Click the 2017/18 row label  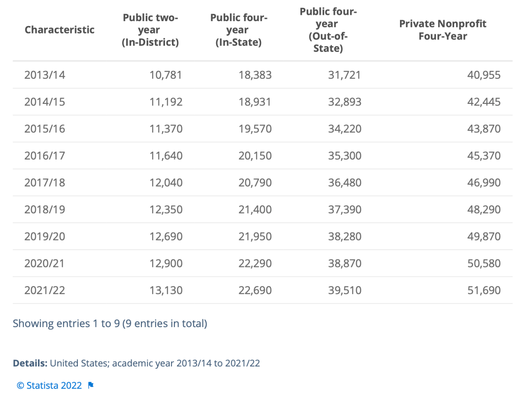coord(44,183)
